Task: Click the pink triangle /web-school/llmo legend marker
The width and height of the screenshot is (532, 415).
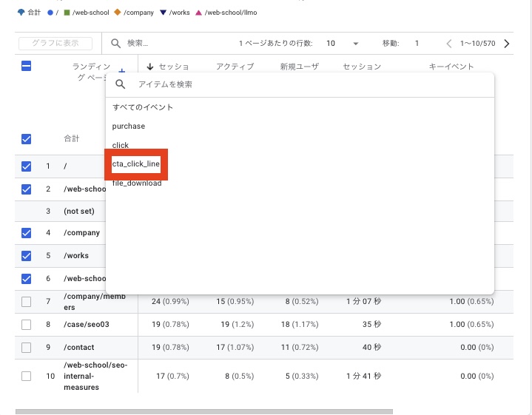Action: 198,13
